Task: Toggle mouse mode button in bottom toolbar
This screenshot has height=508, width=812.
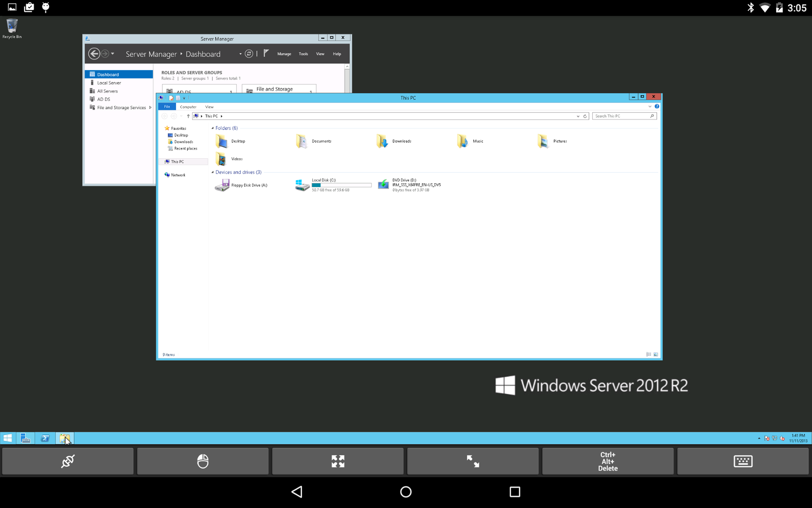Action: pyautogui.click(x=203, y=461)
